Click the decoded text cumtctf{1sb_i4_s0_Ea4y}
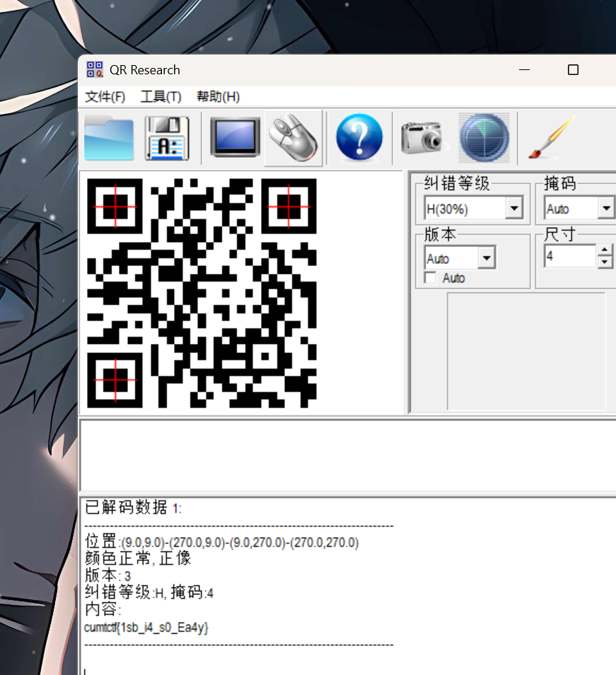616x675 pixels. (x=146, y=628)
